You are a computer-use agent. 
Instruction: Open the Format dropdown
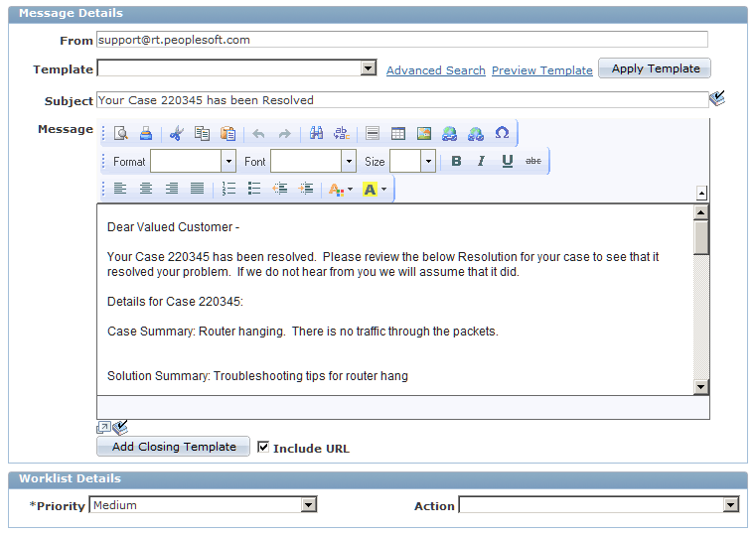click(228, 162)
